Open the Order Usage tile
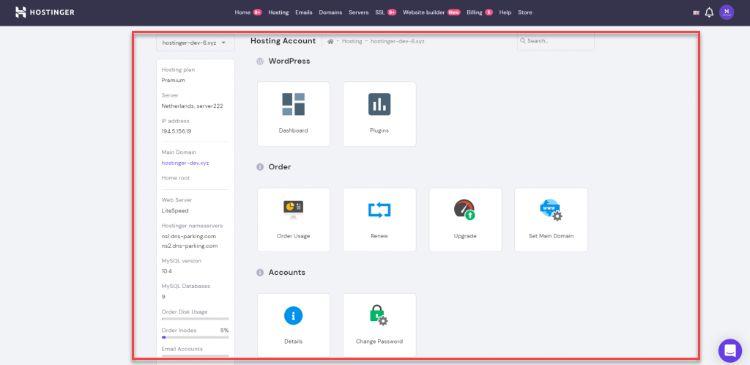Image resolution: width=750 pixels, height=365 pixels. (x=293, y=220)
